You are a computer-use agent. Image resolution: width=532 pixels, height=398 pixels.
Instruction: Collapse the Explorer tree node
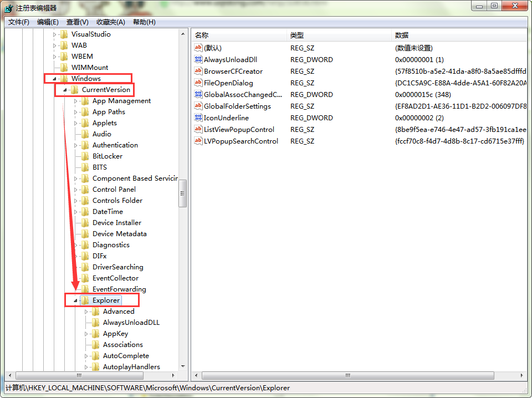[x=75, y=300]
